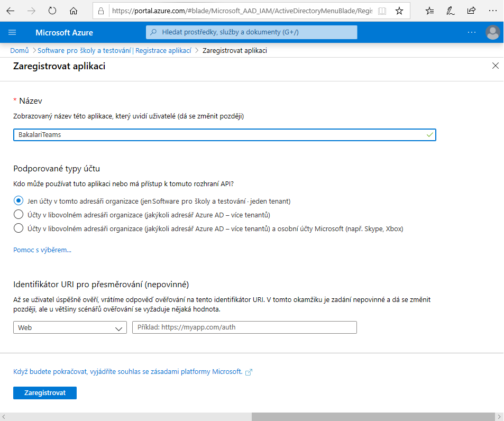This screenshot has height=421, width=504.
Task: Open the reading view book icon
Action: (x=382, y=11)
